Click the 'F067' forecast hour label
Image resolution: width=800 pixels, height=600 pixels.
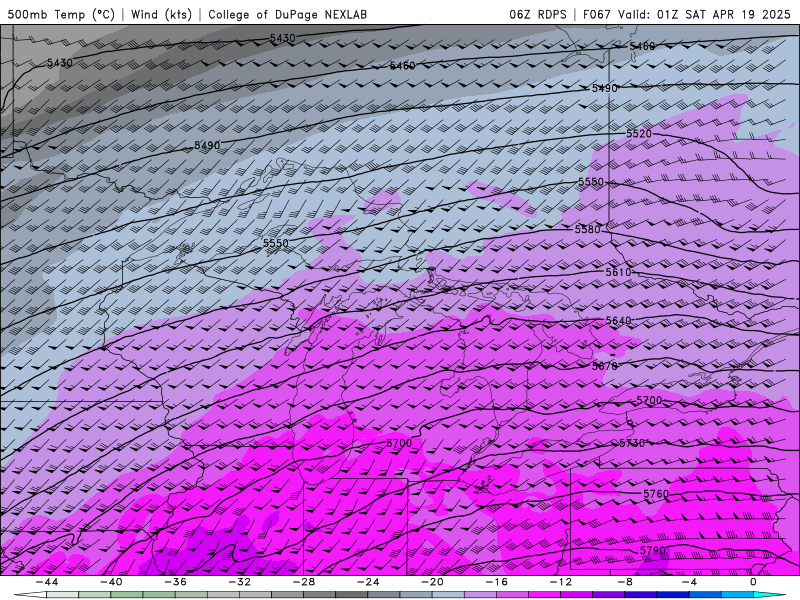click(596, 14)
